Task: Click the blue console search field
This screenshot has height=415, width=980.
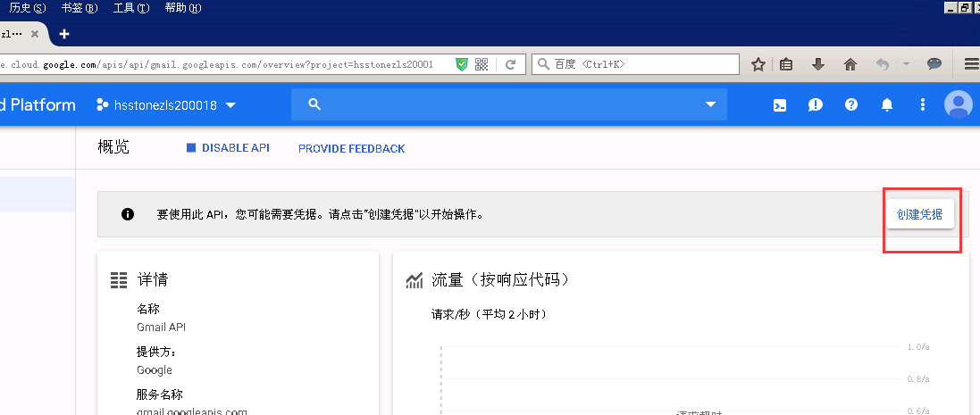Action: pos(508,104)
